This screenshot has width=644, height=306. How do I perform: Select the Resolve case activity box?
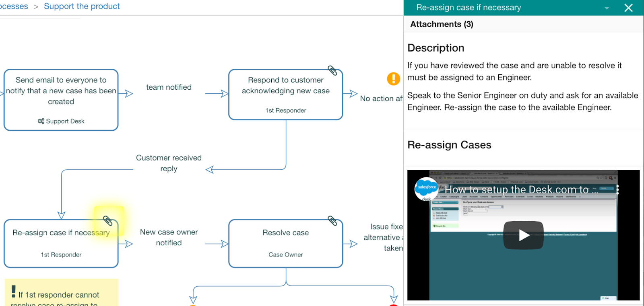286,243
